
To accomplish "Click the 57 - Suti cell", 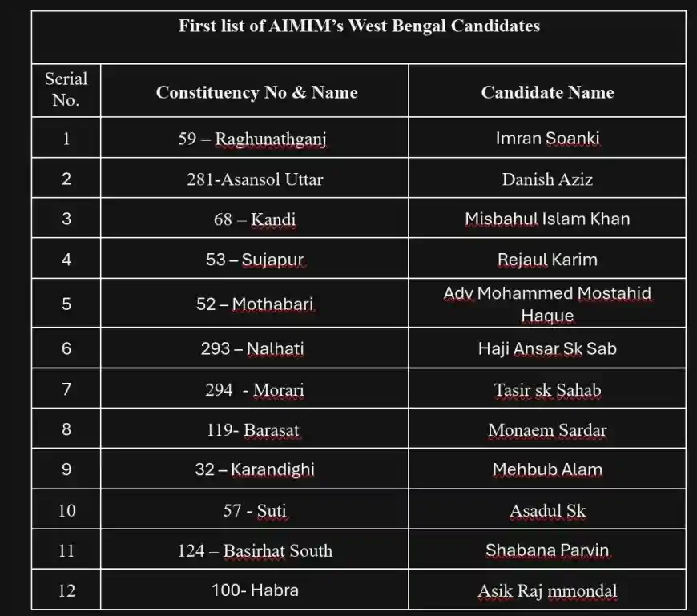I will click(255, 510).
